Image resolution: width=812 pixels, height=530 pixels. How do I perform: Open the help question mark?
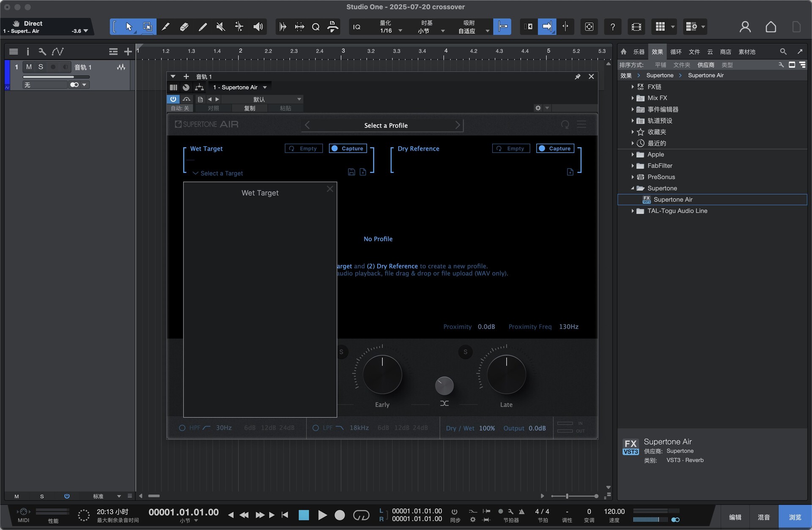[x=612, y=27]
